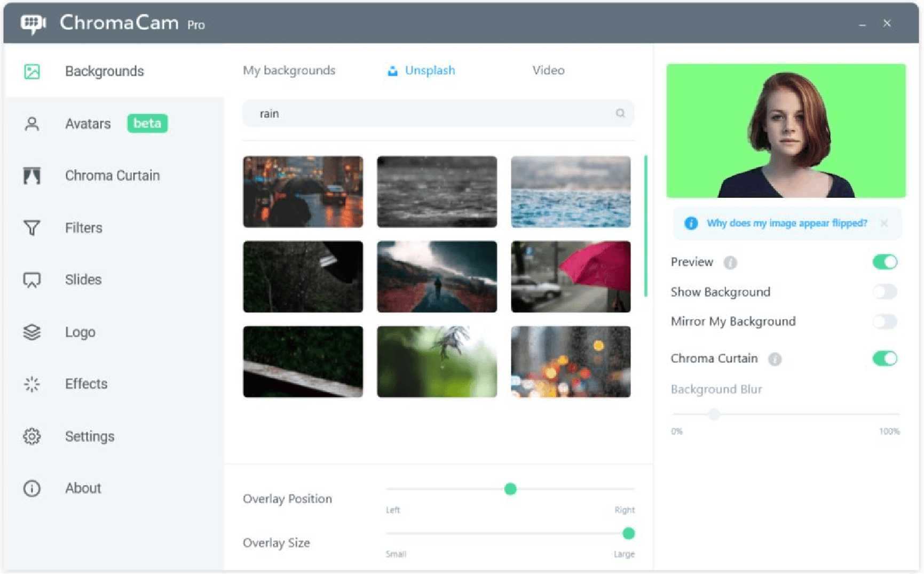Enable Show Background

884,292
